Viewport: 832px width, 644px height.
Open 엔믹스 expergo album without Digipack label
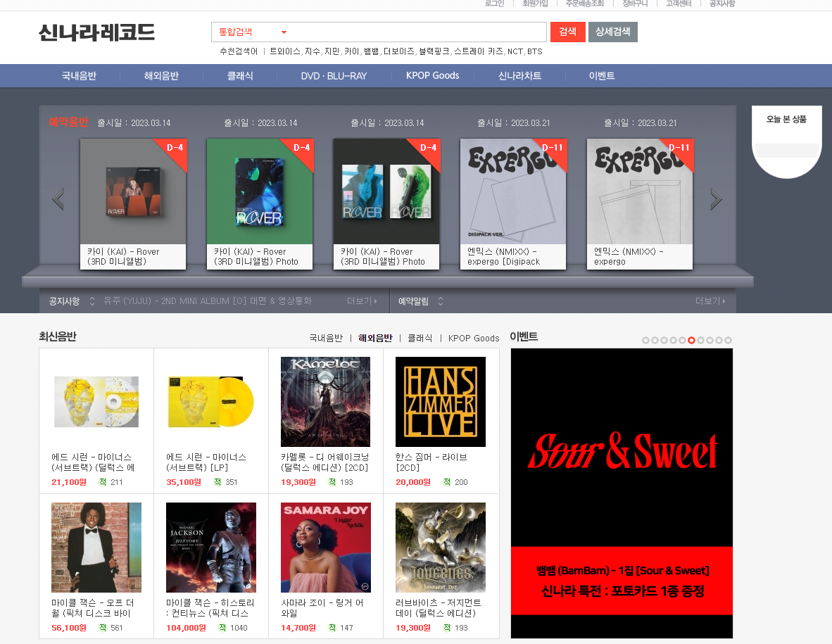640,191
